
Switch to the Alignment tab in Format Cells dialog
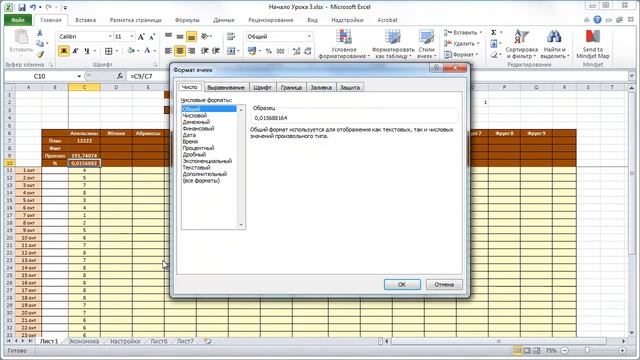pyautogui.click(x=226, y=87)
